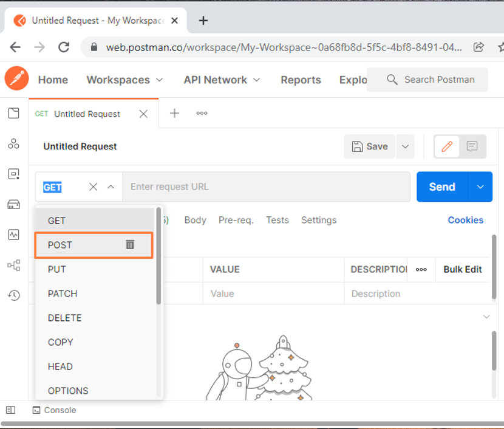Switch to the Body tab
This screenshot has width=504, height=429.
click(x=195, y=220)
